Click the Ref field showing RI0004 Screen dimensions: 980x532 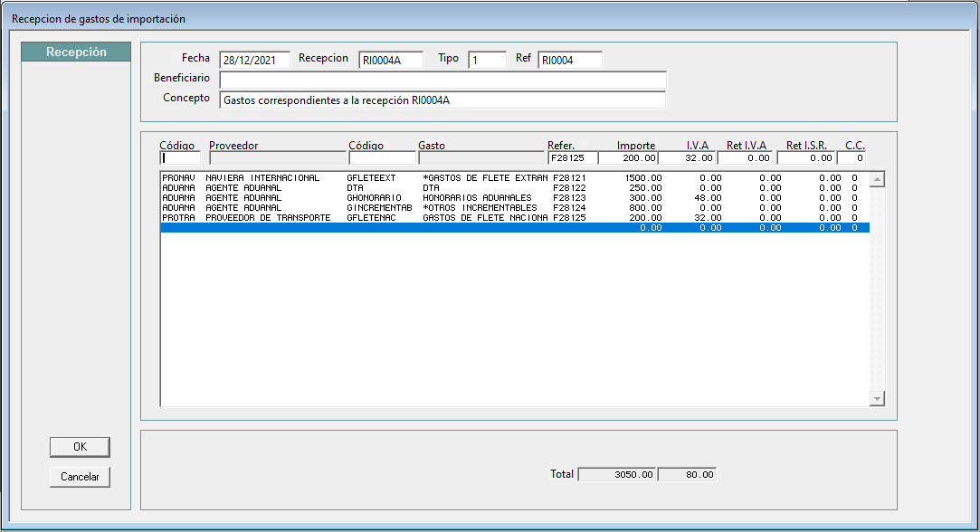[570, 60]
